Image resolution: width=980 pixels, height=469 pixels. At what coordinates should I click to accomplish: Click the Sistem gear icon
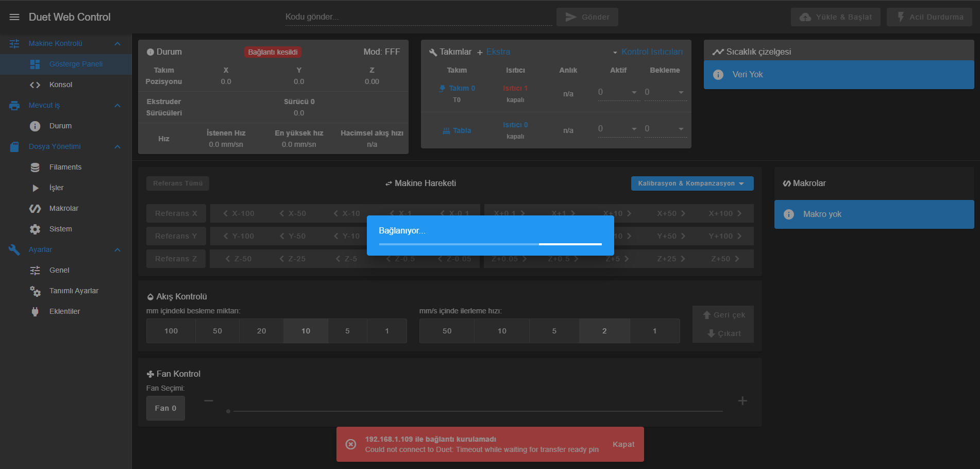[x=35, y=229]
